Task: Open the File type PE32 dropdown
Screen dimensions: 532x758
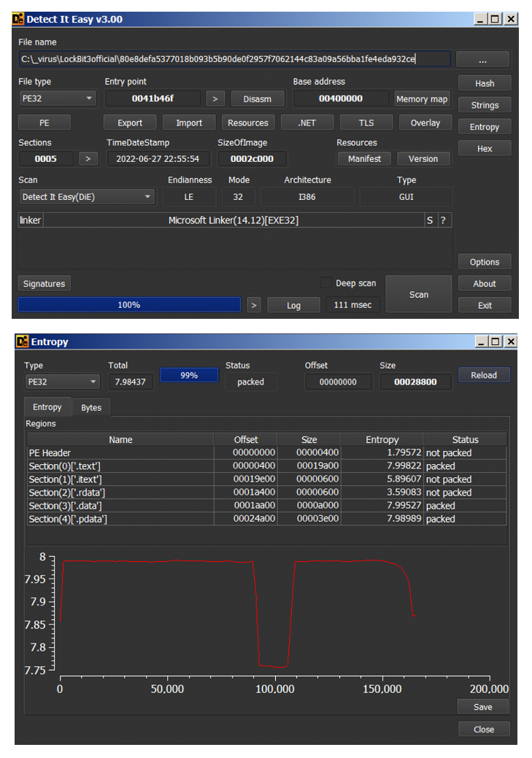Action: pyautogui.click(x=58, y=98)
